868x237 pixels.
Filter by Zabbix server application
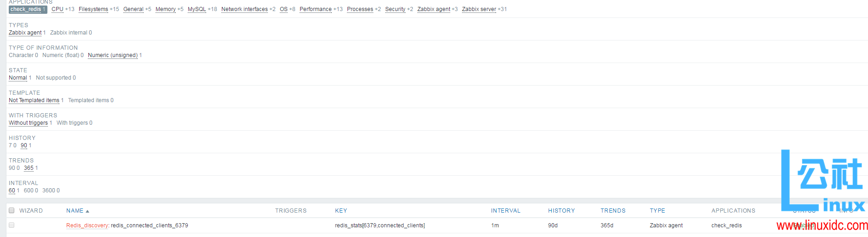click(479, 9)
